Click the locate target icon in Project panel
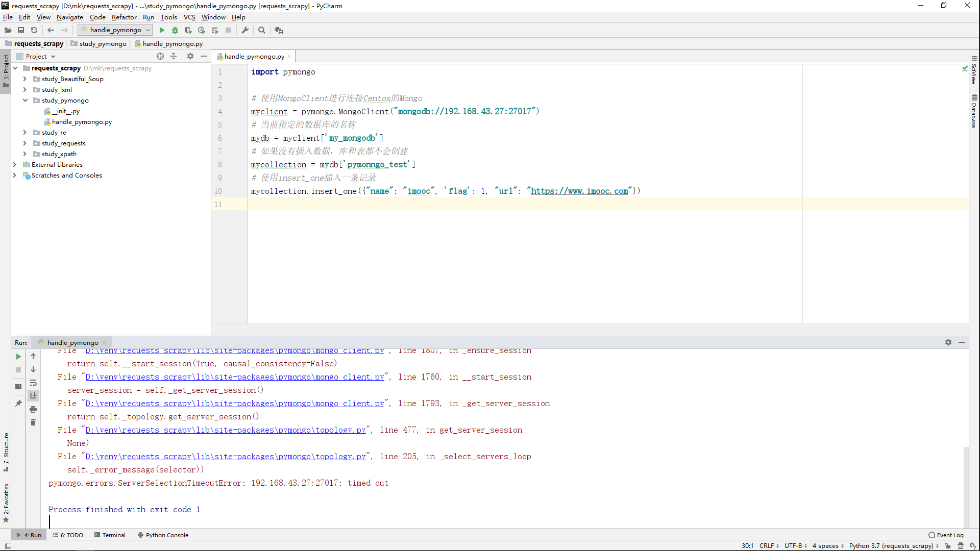Image resolution: width=980 pixels, height=551 pixels. tap(160, 56)
